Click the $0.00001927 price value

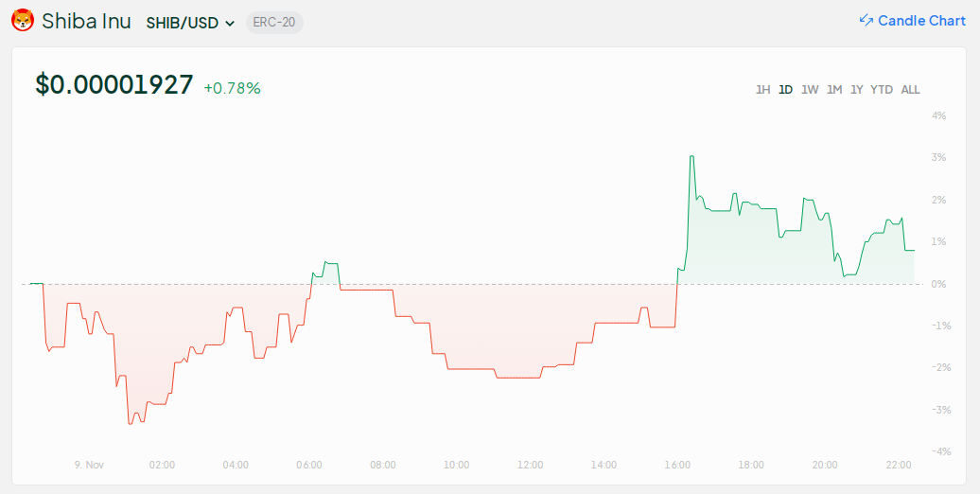click(114, 85)
